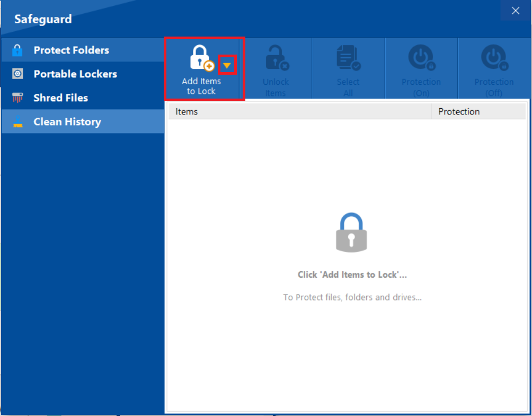
Task: Click the shredder icon beside Shred Files
Action: click(17, 98)
